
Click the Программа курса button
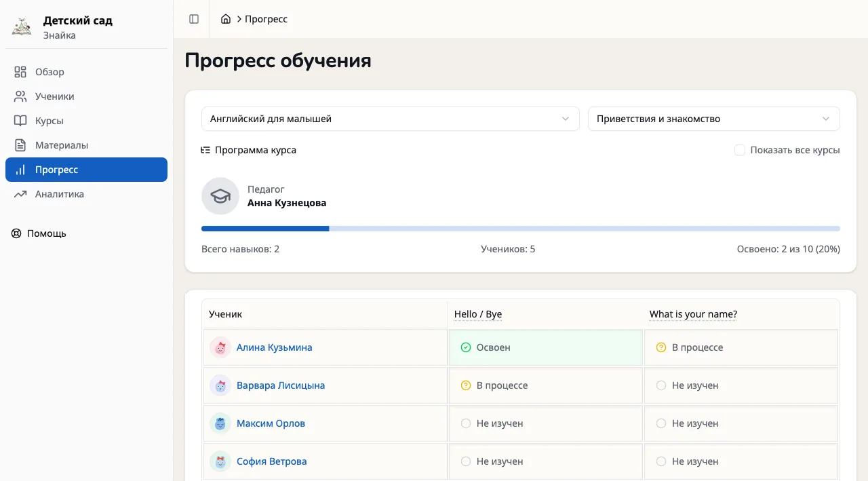tap(249, 150)
